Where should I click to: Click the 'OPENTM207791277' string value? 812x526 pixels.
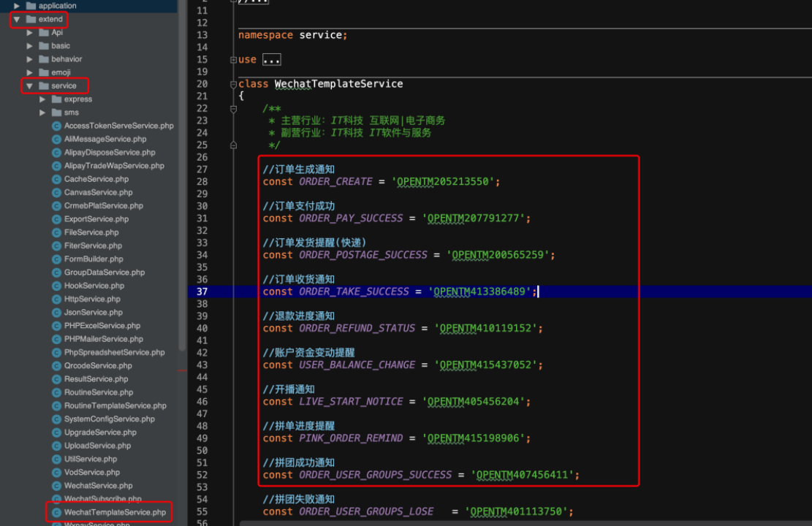point(474,218)
